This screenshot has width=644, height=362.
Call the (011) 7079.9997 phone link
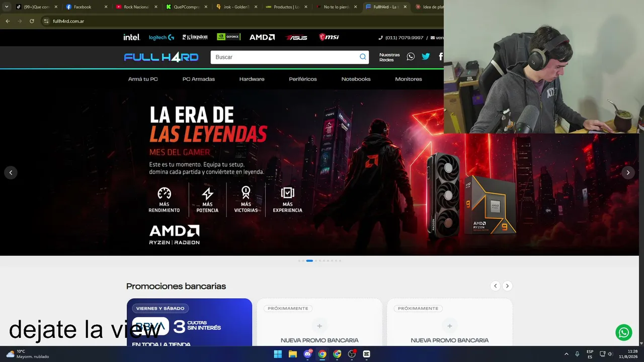point(401,38)
